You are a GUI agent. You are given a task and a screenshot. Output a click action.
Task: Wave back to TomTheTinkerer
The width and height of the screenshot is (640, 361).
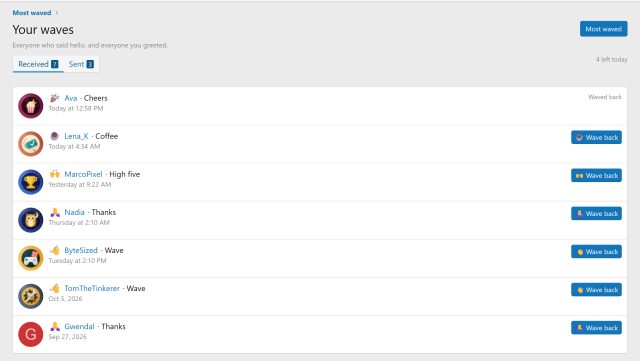[596, 290]
